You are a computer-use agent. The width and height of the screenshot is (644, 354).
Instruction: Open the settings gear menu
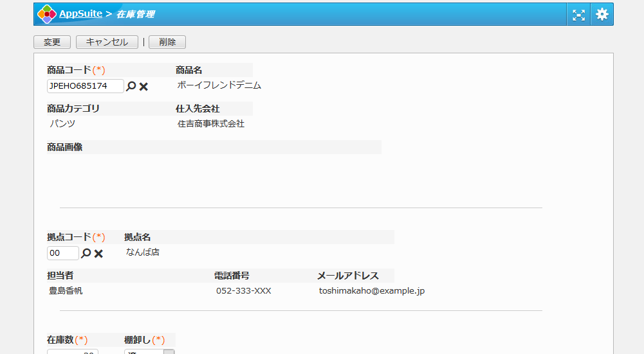tap(602, 14)
